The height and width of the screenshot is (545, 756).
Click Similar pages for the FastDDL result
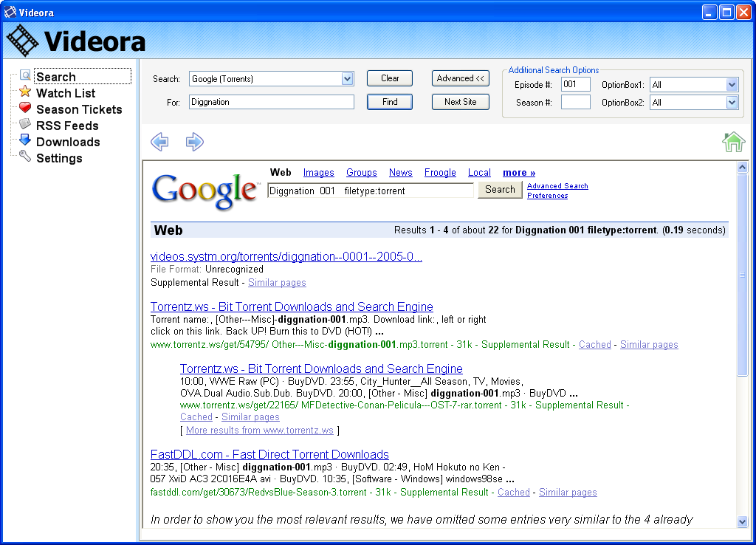coord(568,492)
